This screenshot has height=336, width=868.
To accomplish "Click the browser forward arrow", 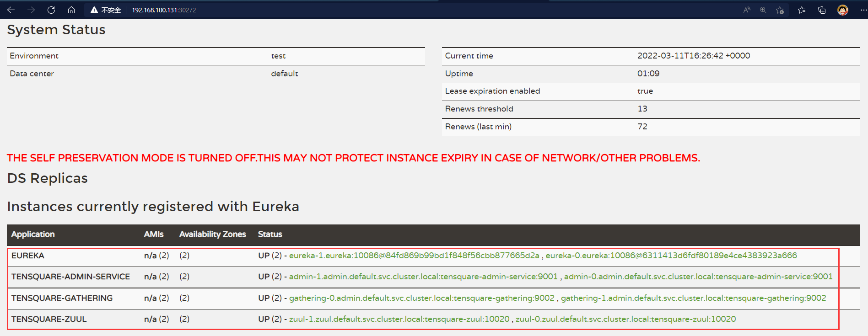I will [31, 10].
